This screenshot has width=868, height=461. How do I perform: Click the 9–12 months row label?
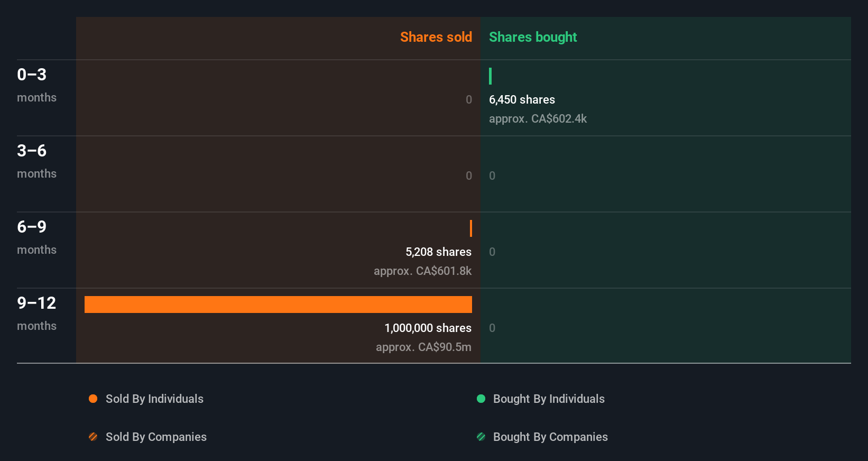36,313
